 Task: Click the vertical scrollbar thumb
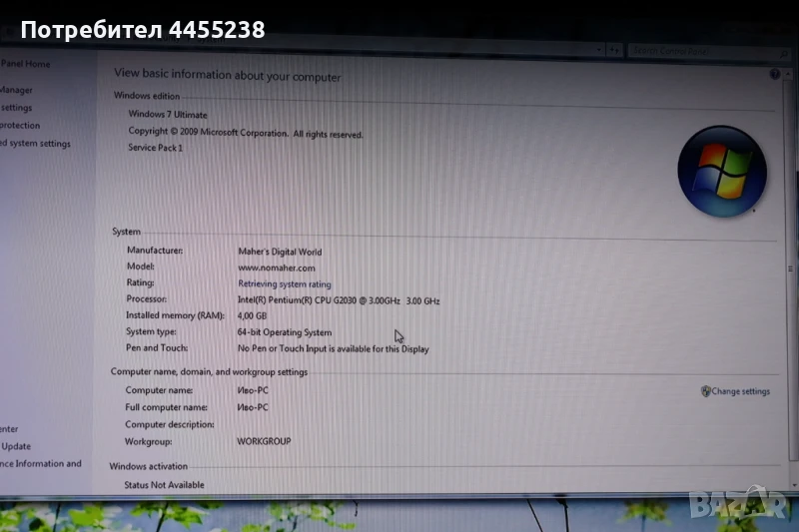click(793, 268)
